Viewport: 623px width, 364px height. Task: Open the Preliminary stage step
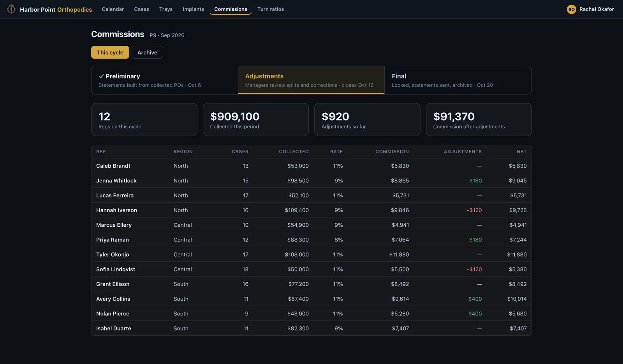pyautogui.click(x=164, y=80)
